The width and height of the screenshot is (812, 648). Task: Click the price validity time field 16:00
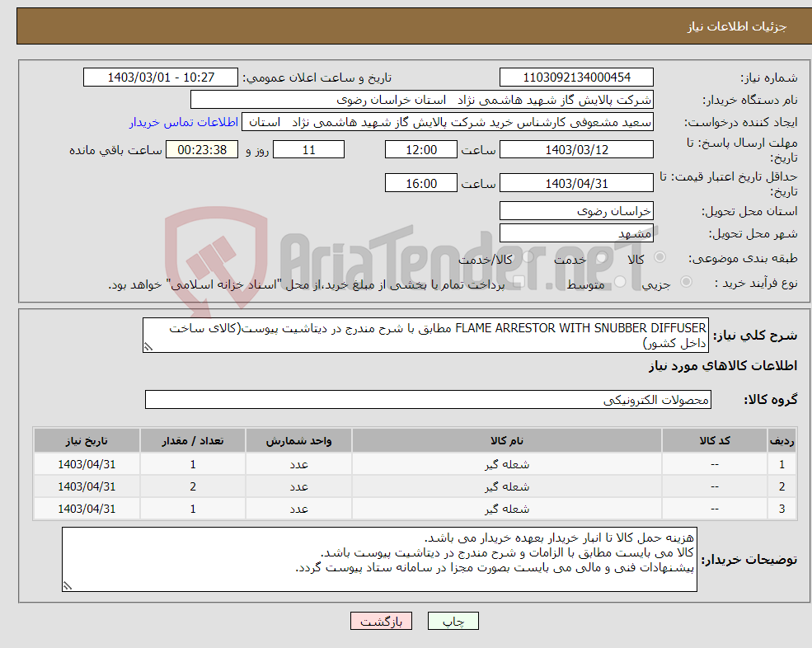[x=421, y=183]
